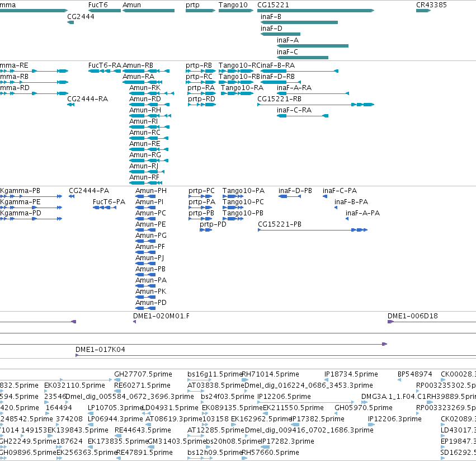Select transcript inaF-C-RA
This screenshot has height=461, width=476.
point(303,116)
